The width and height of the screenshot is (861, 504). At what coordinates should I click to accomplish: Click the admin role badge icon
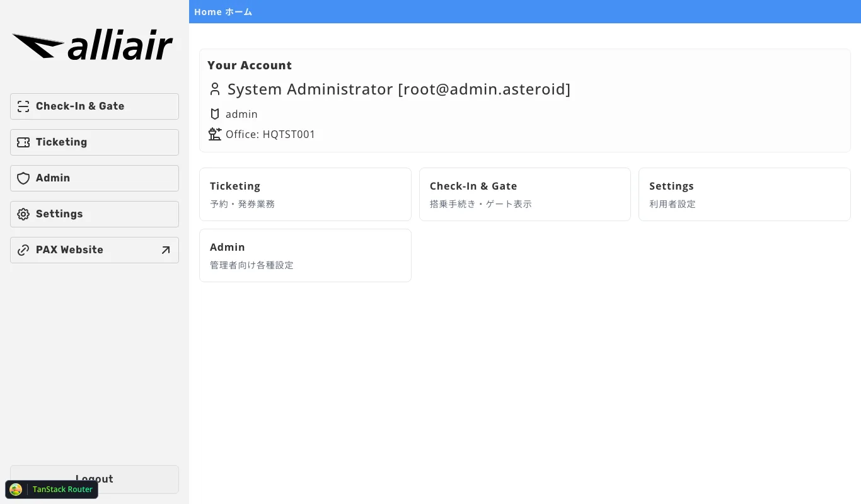(215, 114)
